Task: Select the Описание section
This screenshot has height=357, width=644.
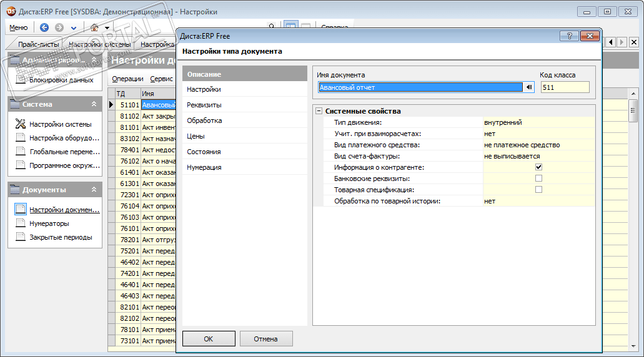Action: click(245, 74)
